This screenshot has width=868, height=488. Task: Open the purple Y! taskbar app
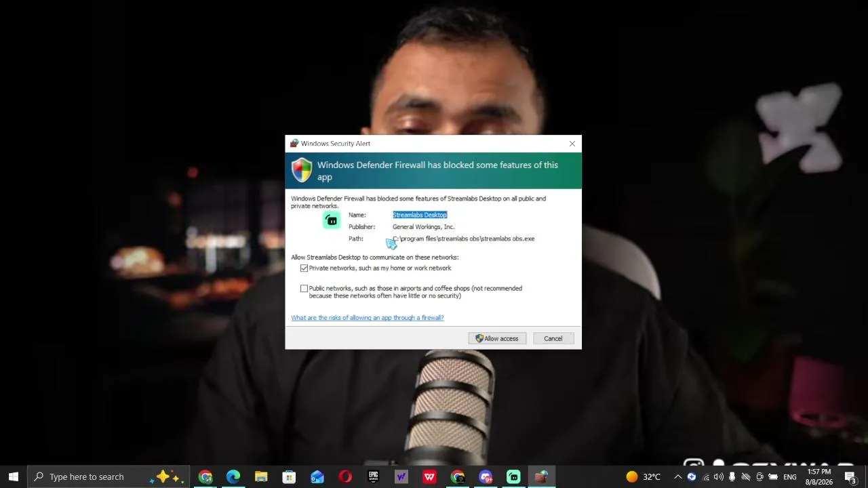401,476
